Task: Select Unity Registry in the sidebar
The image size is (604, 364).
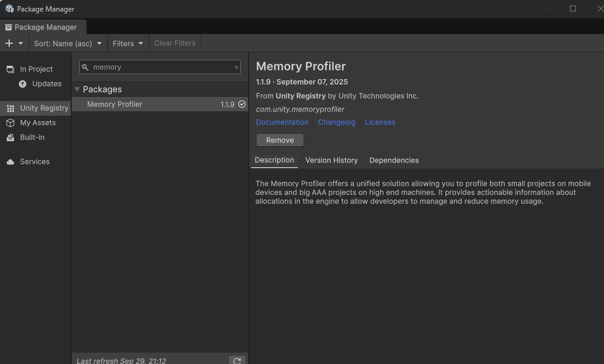Action: click(x=35, y=108)
